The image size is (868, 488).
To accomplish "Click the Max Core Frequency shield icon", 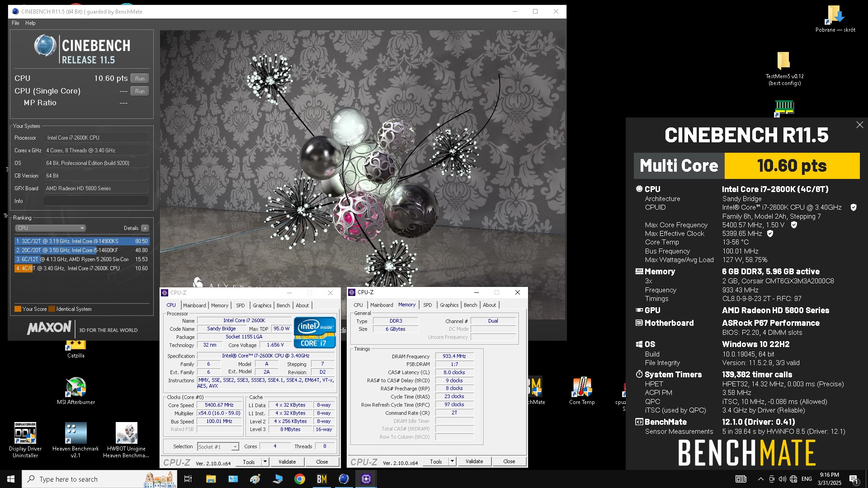I will (793, 225).
